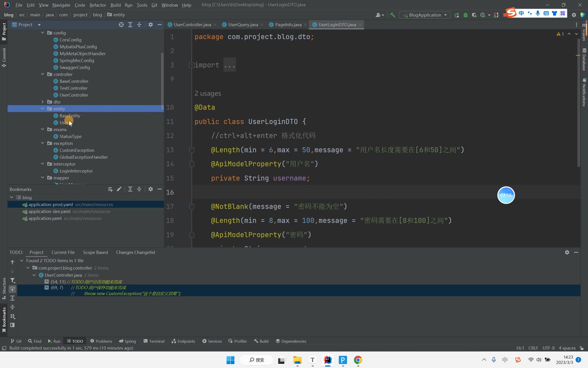Toggle Bookmarks tool window button on left sidebar
The height and width of the screenshot is (368, 588).
pos(4,320)
